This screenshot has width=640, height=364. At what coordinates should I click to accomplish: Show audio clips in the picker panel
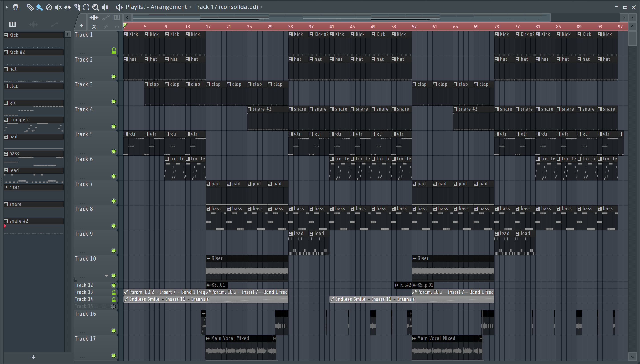[x=33, y=24]
